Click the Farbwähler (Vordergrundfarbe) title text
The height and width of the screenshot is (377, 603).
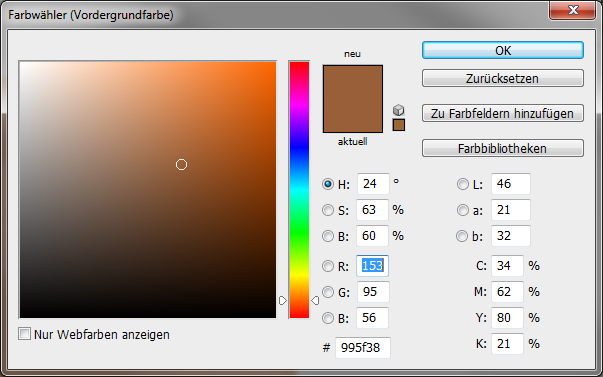(91, 15)
